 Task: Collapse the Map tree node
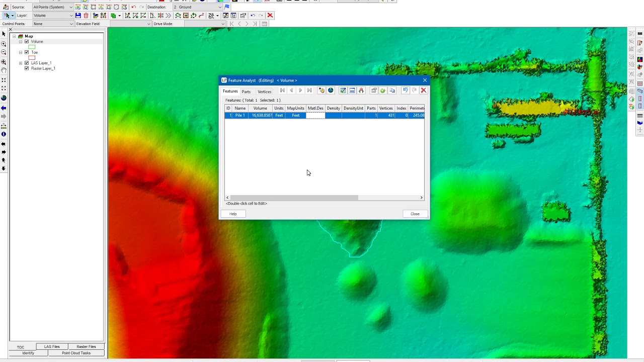click(x=14, y=36)
